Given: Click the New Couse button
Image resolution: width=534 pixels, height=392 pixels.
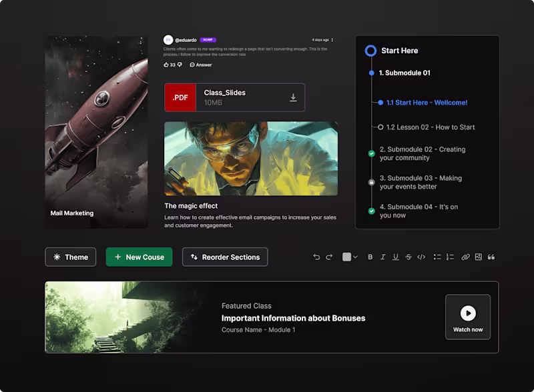Looking at the screenshot, I should [139, 257].
